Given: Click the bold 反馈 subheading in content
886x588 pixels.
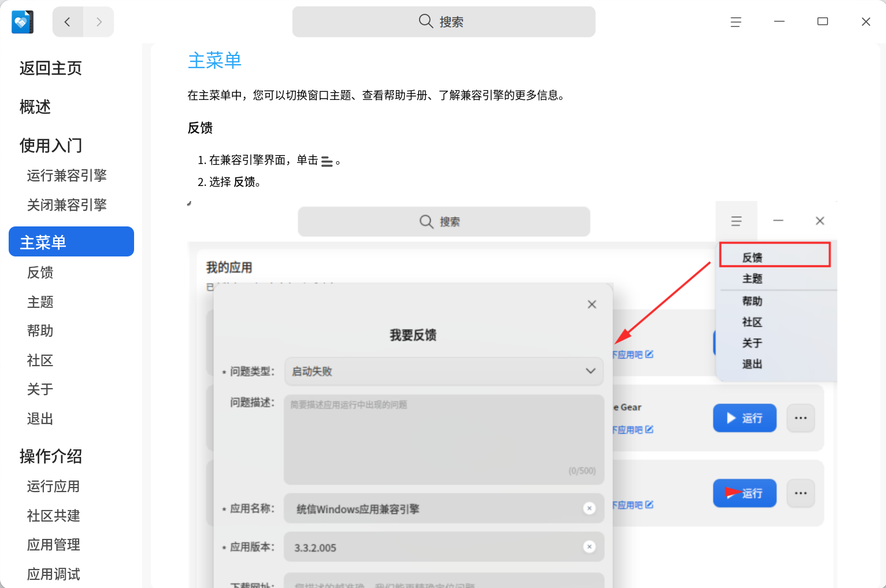Looking at the screenshot, I should [200, 128].
